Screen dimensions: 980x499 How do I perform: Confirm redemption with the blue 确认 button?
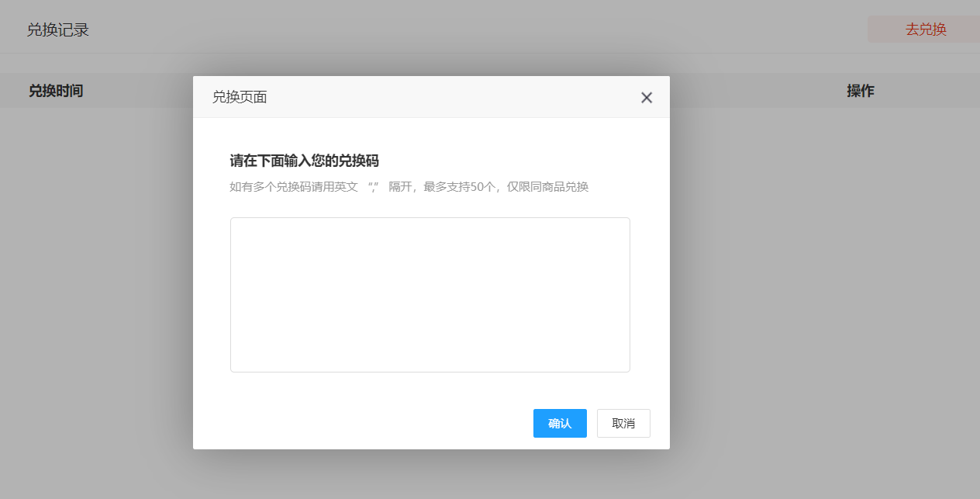560,423
